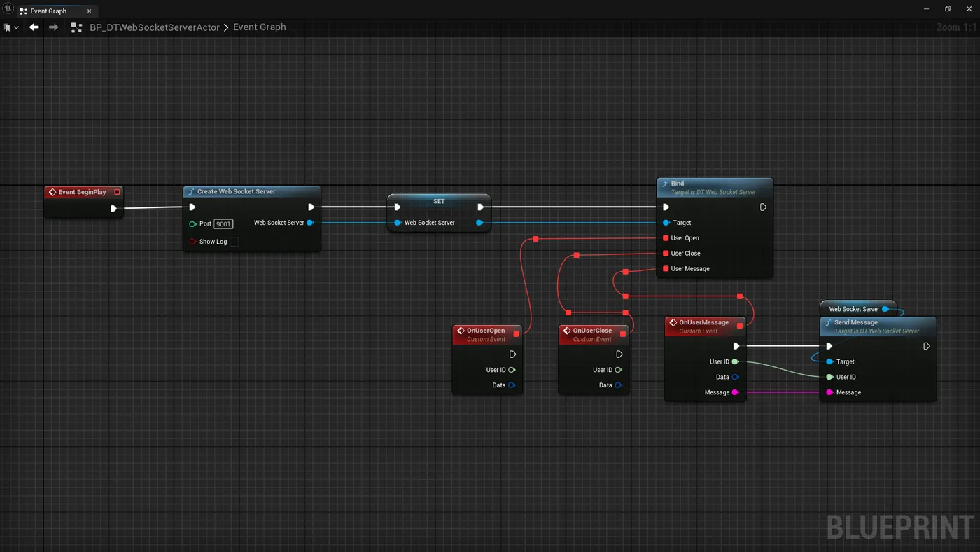Click the Port input pin
980x552 pixels.
click(x=192, y=224)
